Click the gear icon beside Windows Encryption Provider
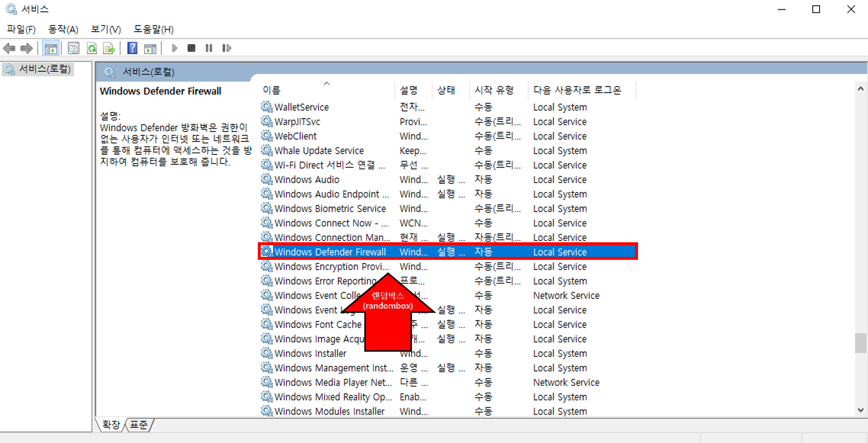 267,266
